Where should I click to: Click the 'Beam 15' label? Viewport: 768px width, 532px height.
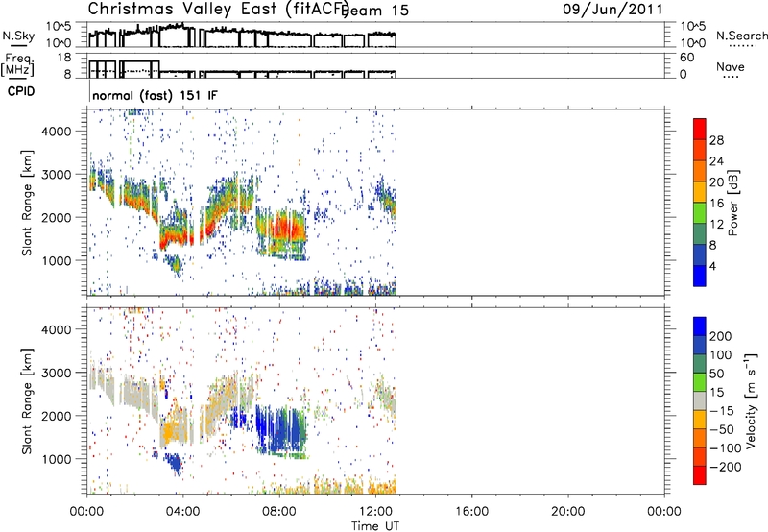point(375,11)
